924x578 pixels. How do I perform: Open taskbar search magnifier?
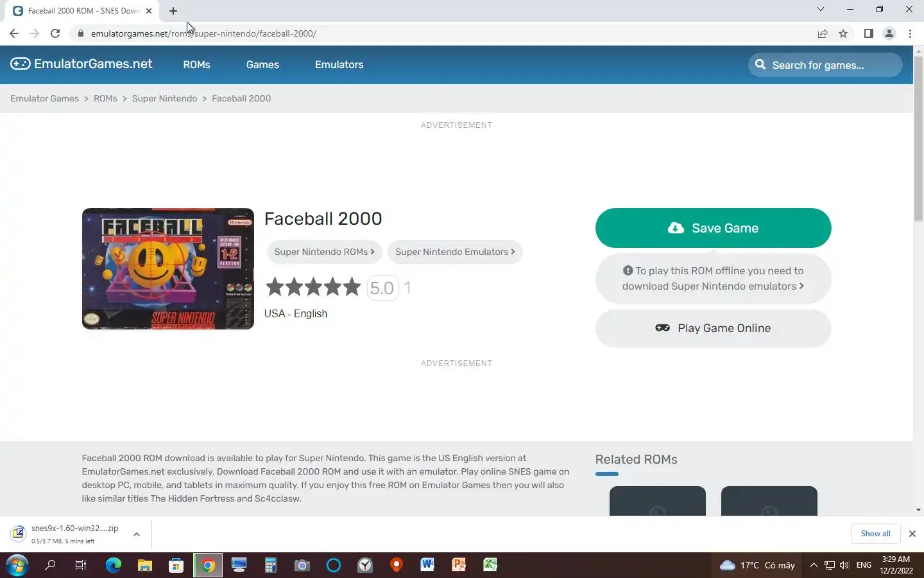50,565
